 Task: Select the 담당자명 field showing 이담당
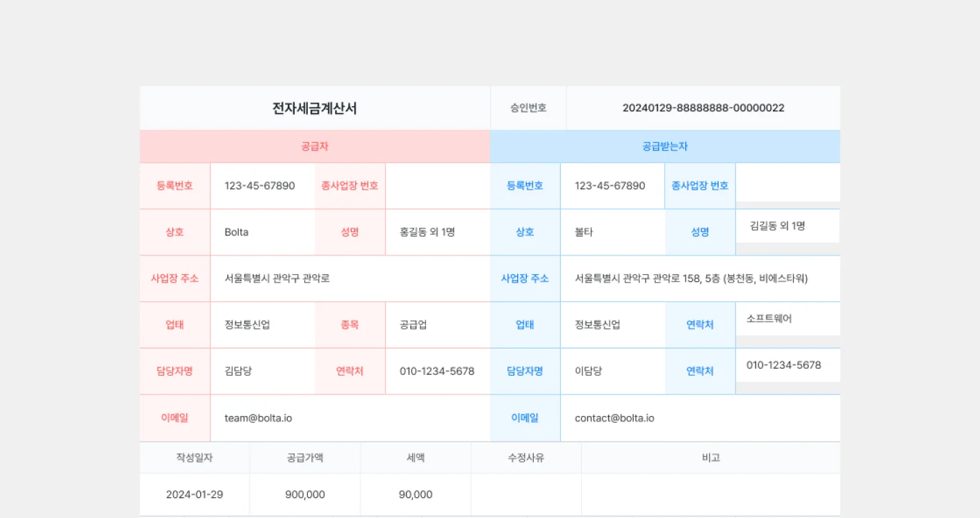(586, 371)
